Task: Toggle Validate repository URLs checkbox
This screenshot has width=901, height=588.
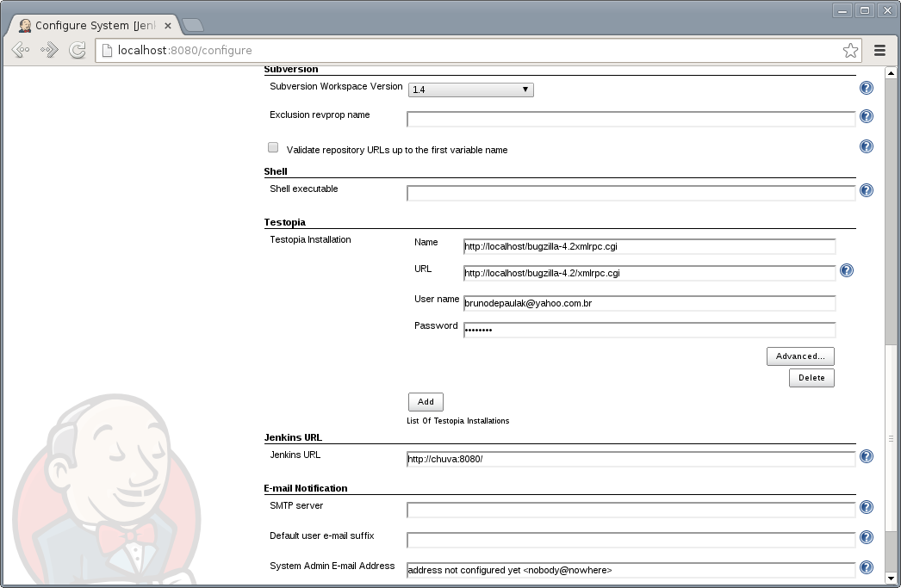Action: click(273, 147)
